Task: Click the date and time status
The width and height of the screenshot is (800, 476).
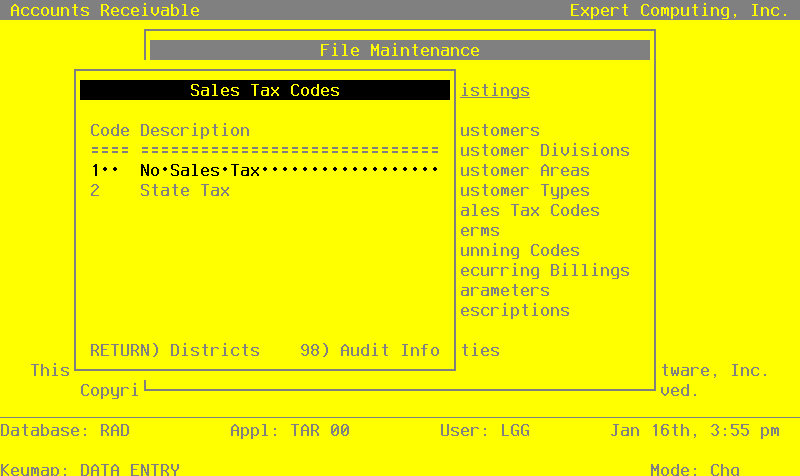Action: tap(695, 431)
